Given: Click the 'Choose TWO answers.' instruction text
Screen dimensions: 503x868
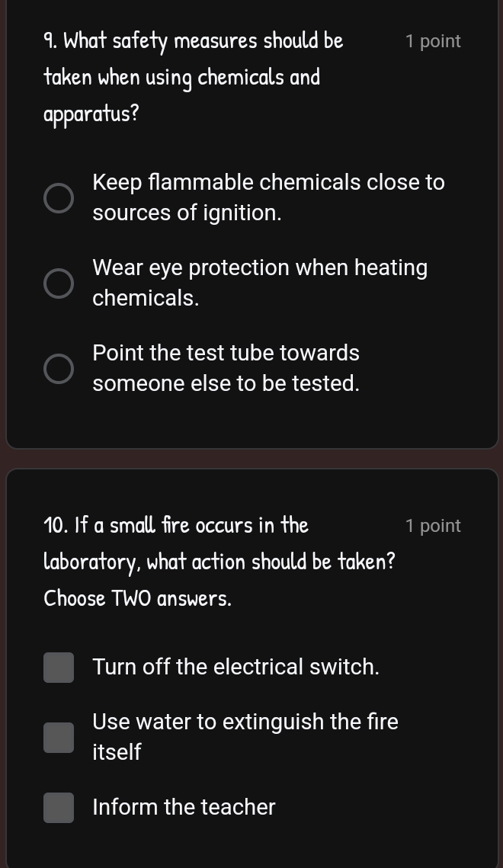Looking at the screenshot, I should tap(137, 599).
